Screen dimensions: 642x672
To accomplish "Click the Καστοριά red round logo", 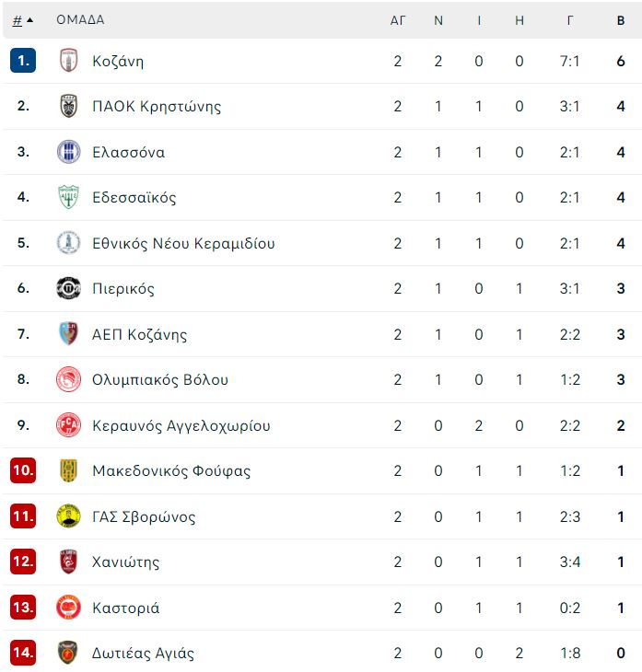I will point(68,608).
